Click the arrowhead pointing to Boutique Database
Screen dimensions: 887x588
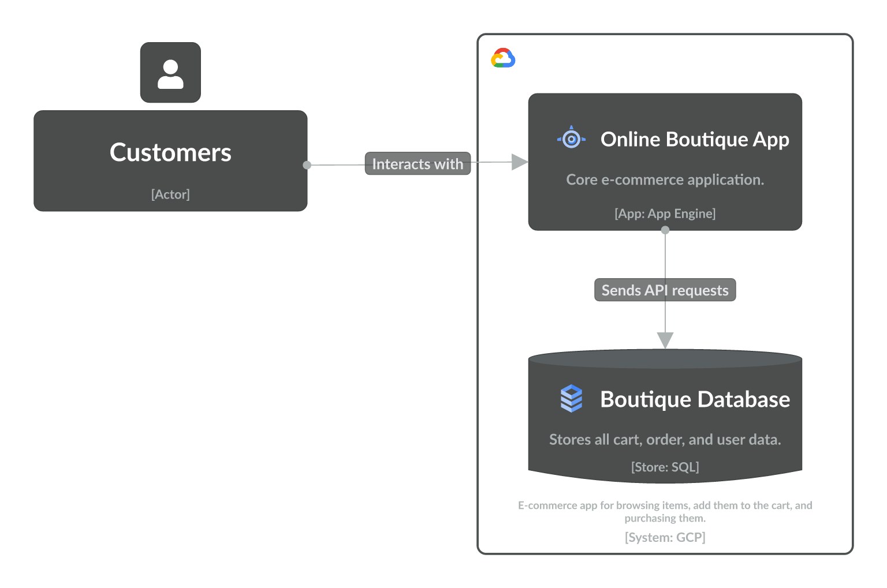665,340
